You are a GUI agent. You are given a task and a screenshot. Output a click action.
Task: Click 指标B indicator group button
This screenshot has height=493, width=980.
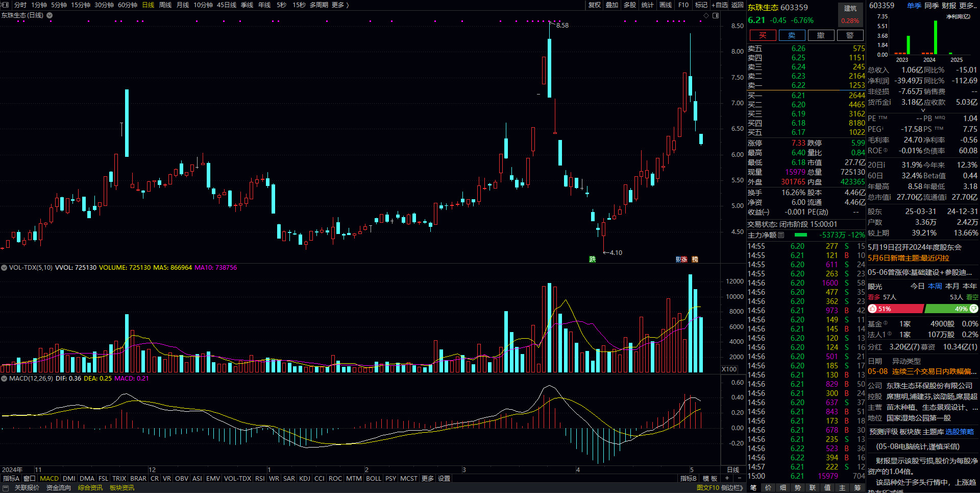pos(688,479)
